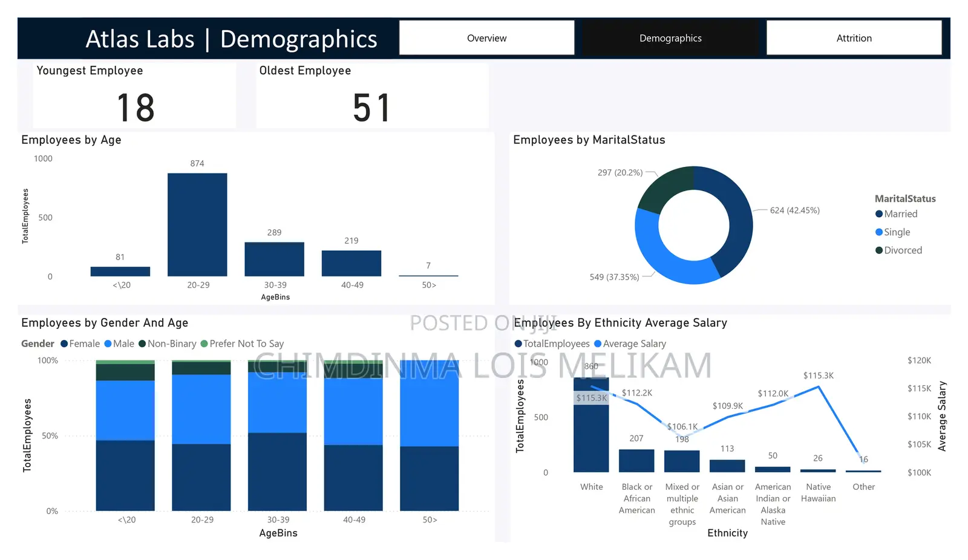The height and width of the screenshot is (560, 968).
Task: Select the Mixed or multiple ethnic groups bar
Action: pos(682,461)
